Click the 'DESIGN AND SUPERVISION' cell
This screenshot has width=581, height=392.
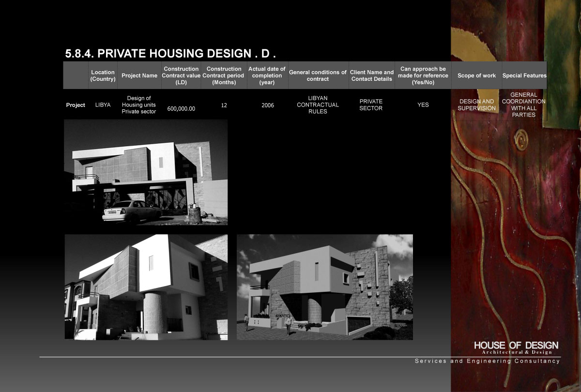(x=476, y=105)
